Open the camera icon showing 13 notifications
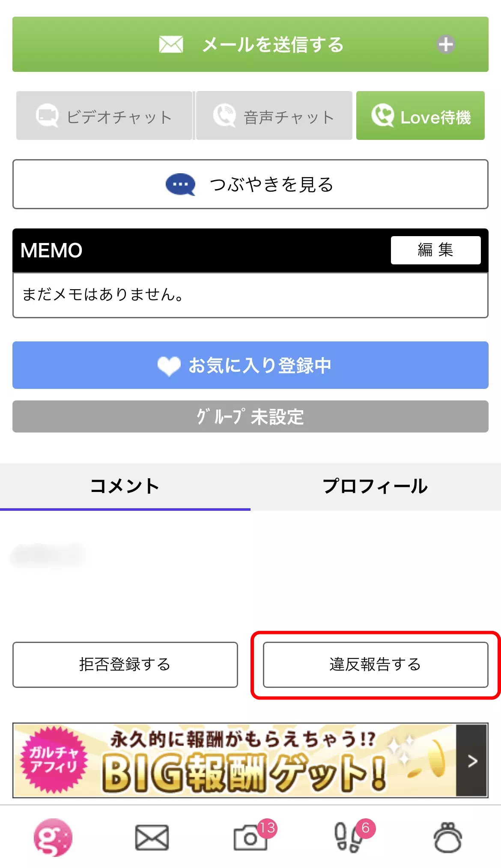 252,836
